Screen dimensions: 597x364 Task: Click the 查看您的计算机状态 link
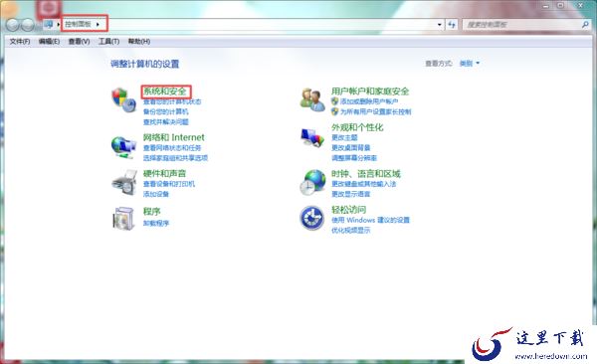coord(172,101)
